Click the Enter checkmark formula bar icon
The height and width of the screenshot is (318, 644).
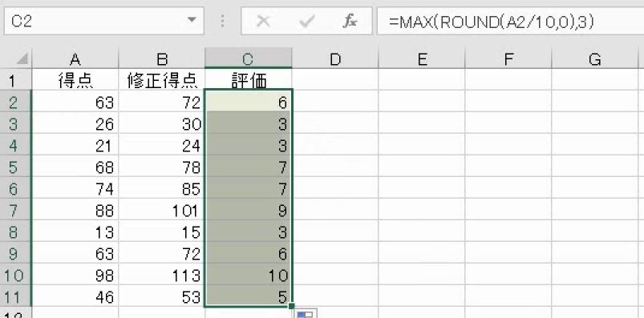[x=306, y=21]
